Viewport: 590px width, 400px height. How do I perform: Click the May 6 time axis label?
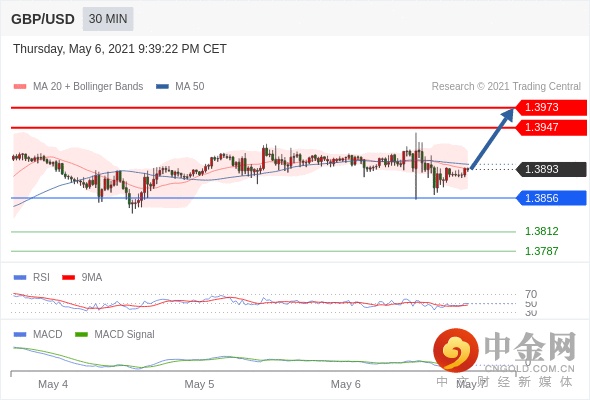(345, 384)
